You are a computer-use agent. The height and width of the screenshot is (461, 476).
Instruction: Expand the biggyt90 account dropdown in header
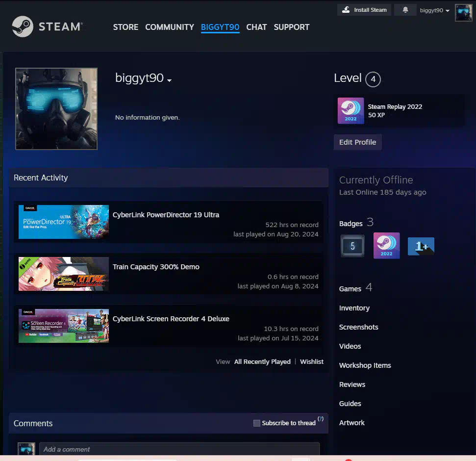point(434,10)
